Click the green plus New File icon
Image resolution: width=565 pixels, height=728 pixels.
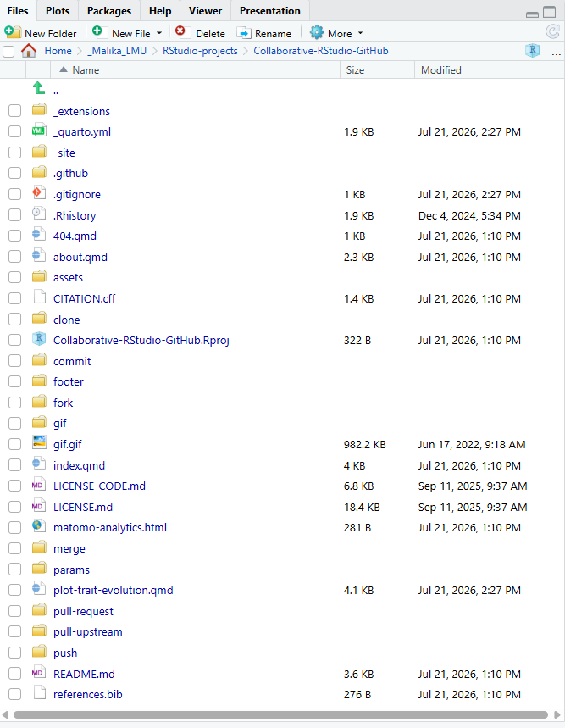pos(97,31)
